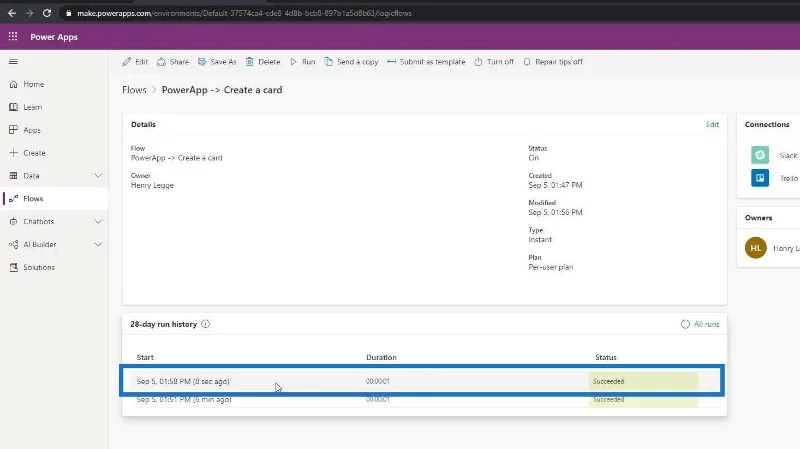
Task: Collapse the left navigation hamburger menu
Action: pos(13,62)
